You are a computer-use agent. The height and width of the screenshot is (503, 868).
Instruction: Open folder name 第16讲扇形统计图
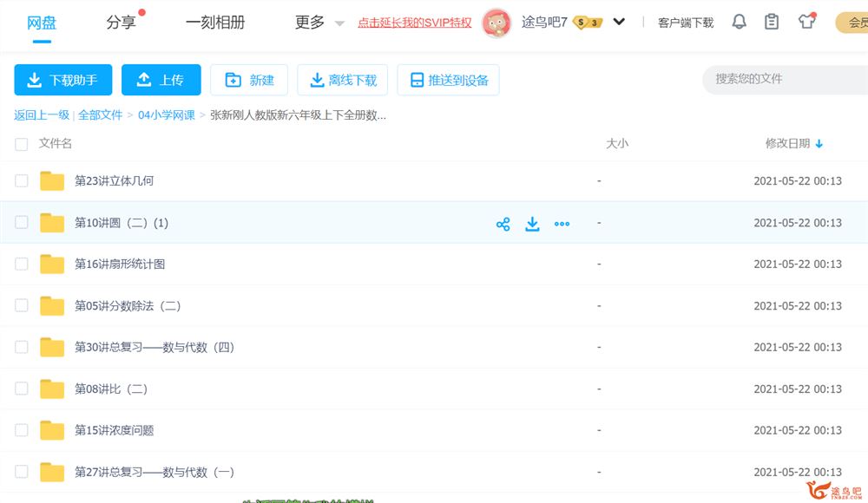tap(120, 264)
